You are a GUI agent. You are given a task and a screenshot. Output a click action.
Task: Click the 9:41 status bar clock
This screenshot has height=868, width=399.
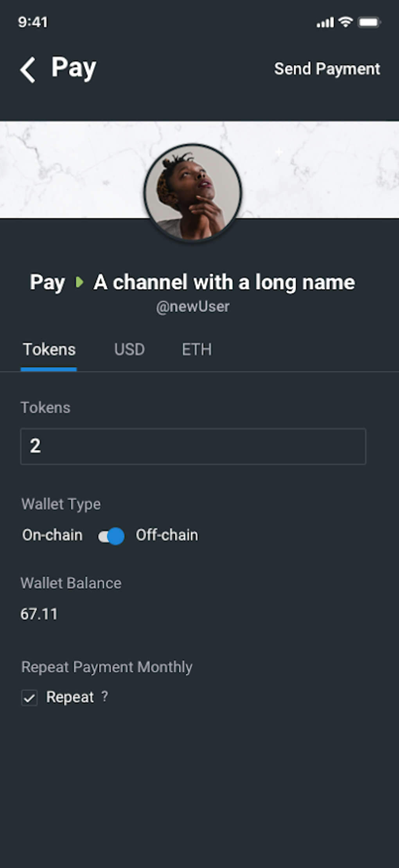[x=33, y=22]
